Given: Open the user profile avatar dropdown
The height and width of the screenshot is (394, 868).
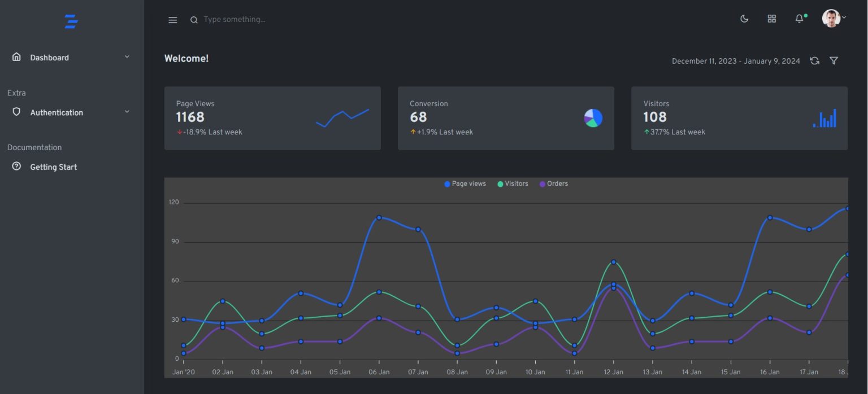Looking at the screenshot, I should (x=833, y=19).
